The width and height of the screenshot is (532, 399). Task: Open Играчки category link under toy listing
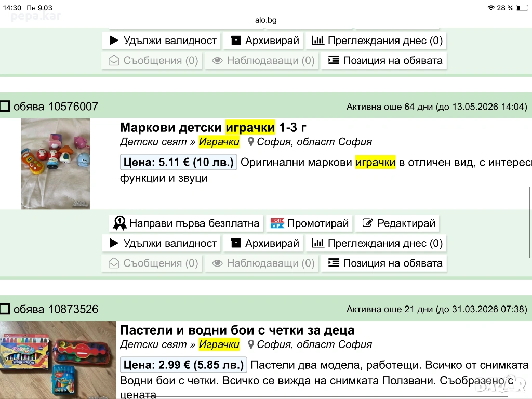pyautogui.click(x=219, y=142)
